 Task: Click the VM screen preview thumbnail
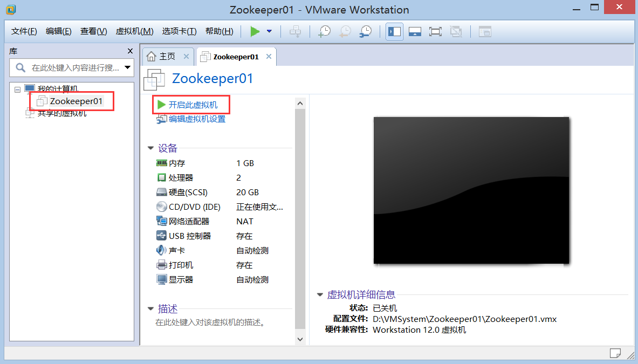(471, 190)
